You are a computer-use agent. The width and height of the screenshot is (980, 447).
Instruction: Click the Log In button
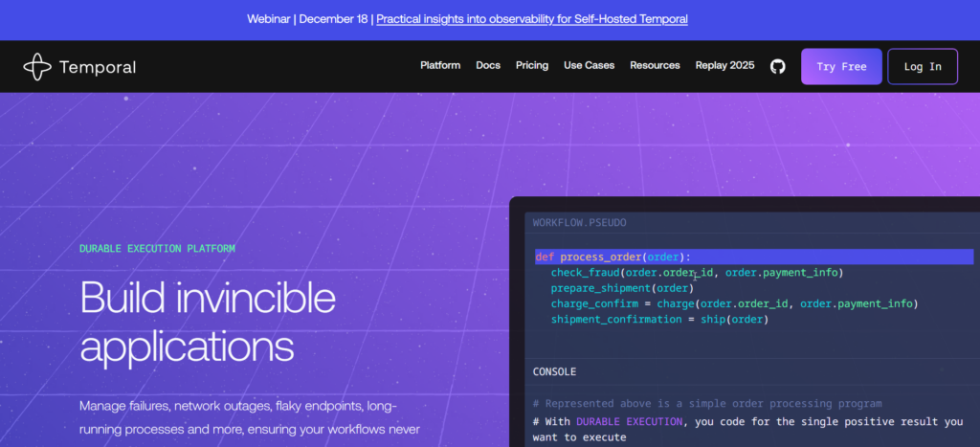point(923,66)
